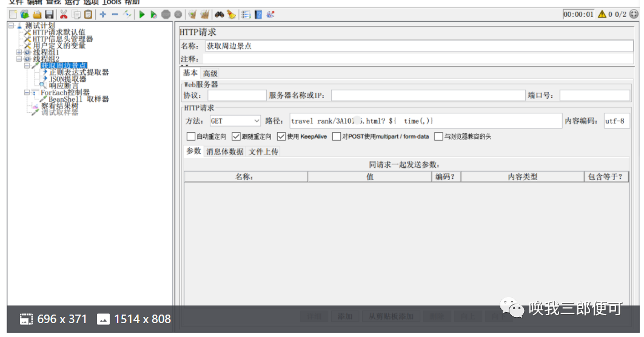Expand all tree nodes with plus icon

tap(102, 15)
